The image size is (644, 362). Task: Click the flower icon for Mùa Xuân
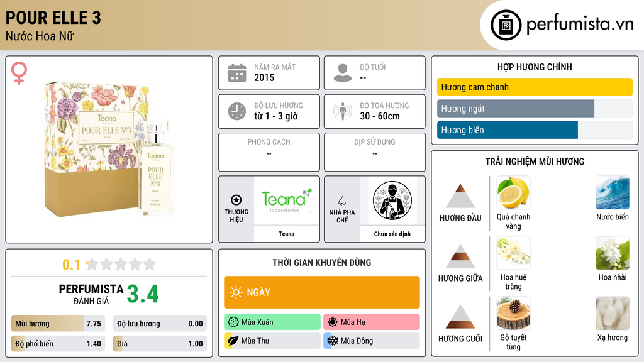point(233,322)
